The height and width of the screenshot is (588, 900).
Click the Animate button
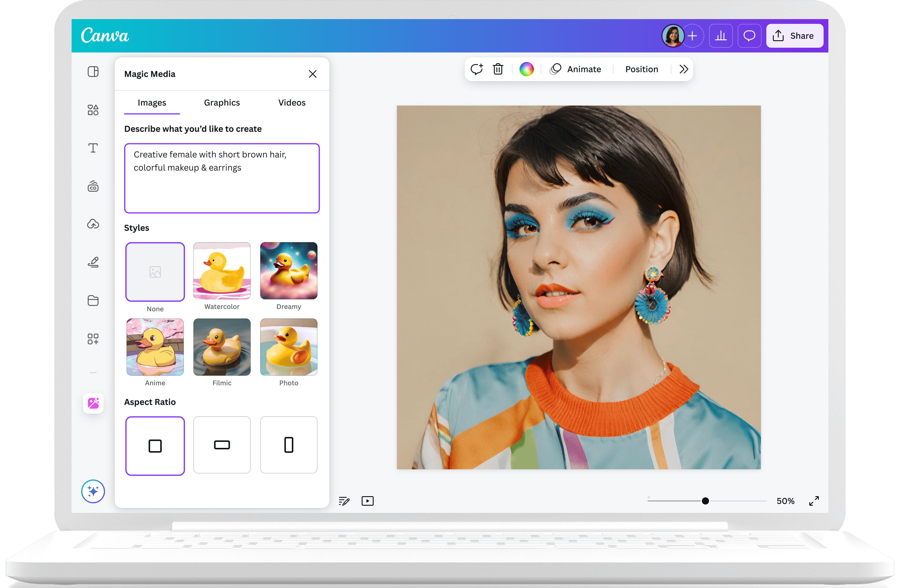pyautogui.click(x=576, y=69)
